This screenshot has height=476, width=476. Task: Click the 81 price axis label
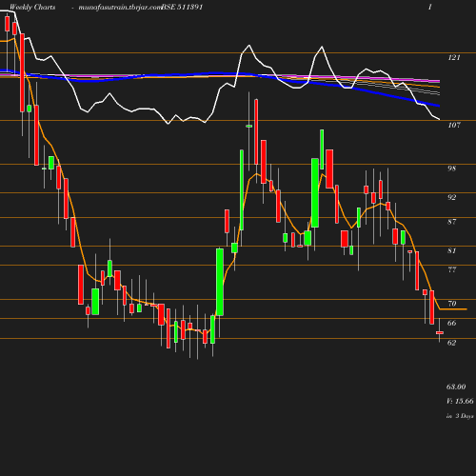point(452,251)
